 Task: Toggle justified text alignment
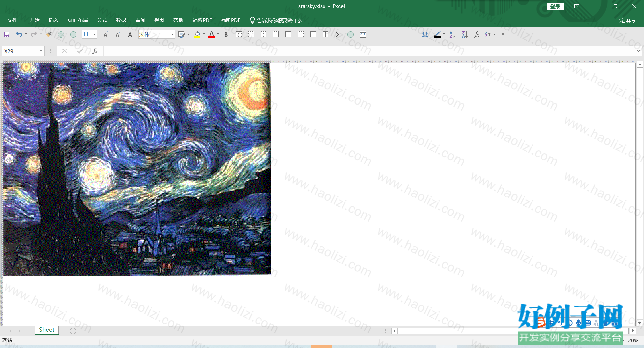[413, 34]
